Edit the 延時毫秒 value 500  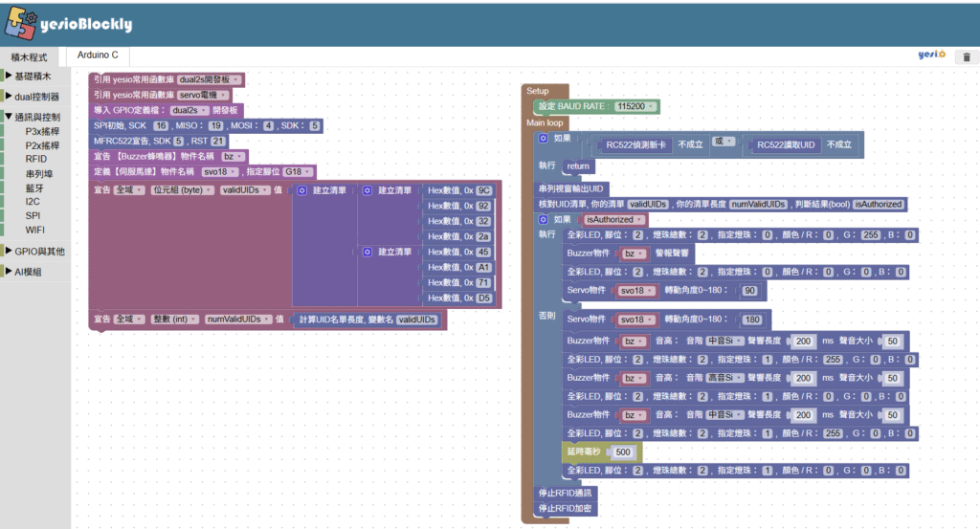point(622,452)
